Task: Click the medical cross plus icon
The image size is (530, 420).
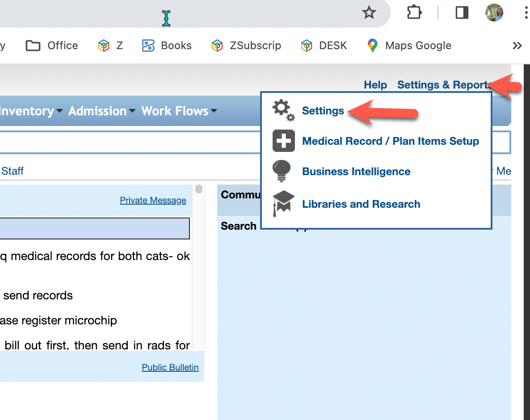Action: 283,141
